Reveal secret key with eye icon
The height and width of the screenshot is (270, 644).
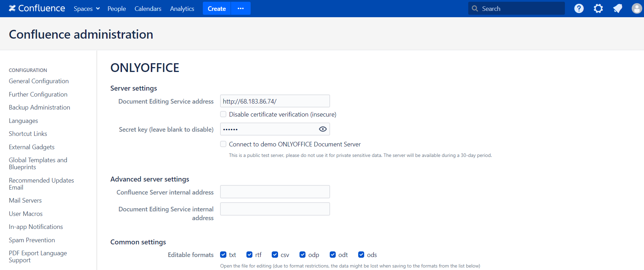pyautogui.click(x=323, y=129)
